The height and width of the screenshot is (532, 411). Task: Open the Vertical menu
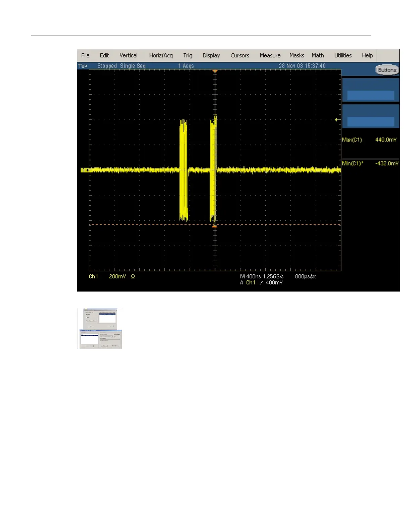click(x=129, y=55)
